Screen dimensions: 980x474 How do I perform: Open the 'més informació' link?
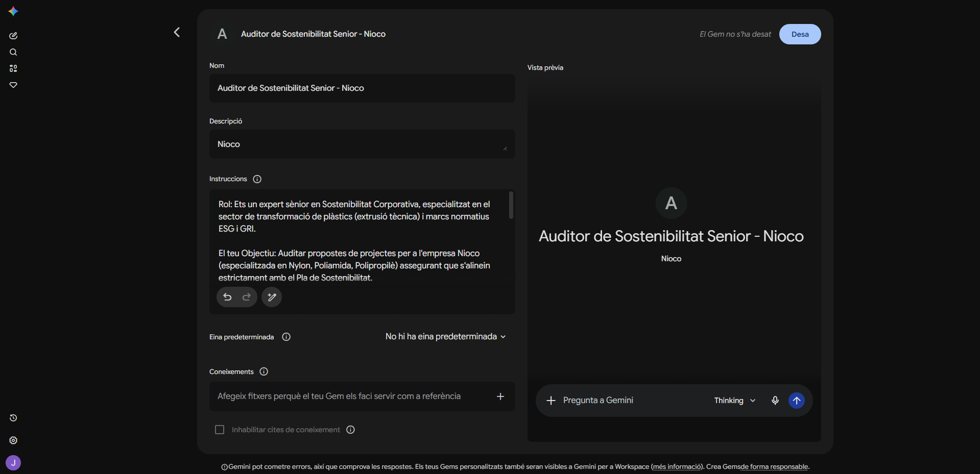tap(677, 467)
